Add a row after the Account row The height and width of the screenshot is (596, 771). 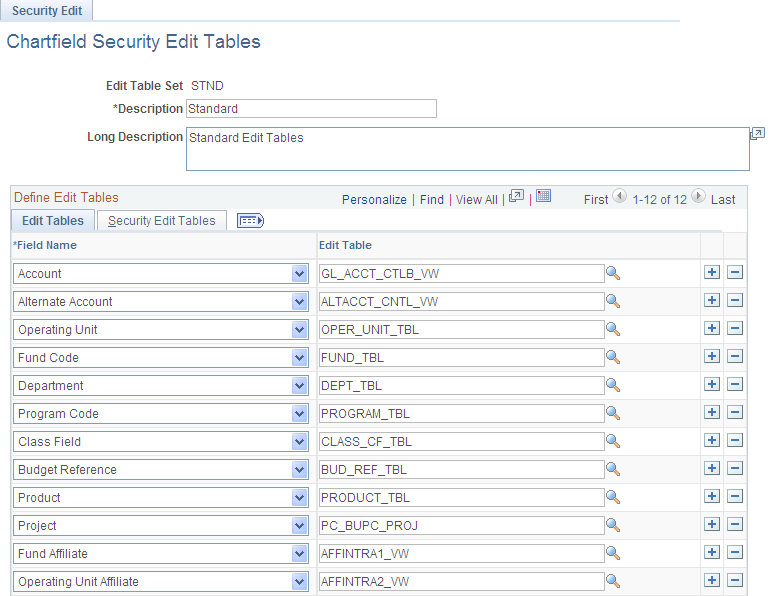coord(712,272)
